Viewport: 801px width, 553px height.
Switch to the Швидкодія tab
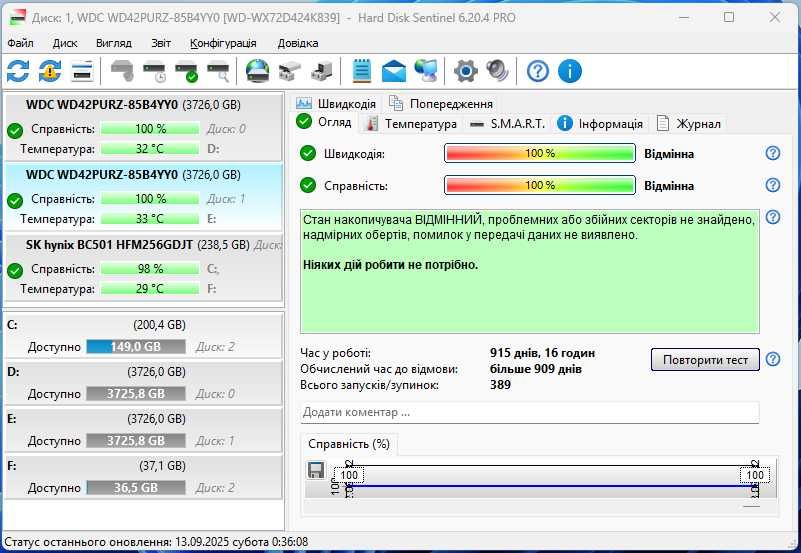point(337,104)
